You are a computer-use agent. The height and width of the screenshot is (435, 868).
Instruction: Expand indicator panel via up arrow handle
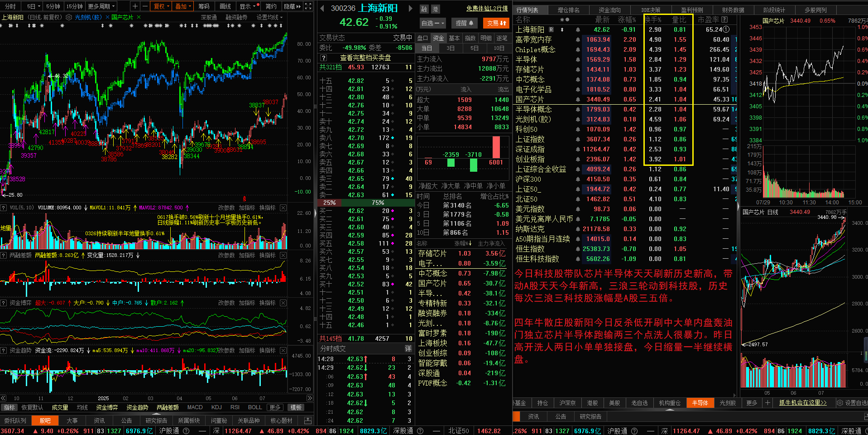pos(157,414)
